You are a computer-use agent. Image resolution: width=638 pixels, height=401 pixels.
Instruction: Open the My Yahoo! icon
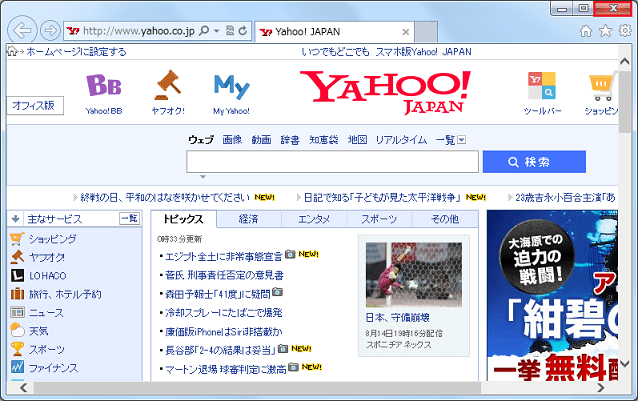232,87
